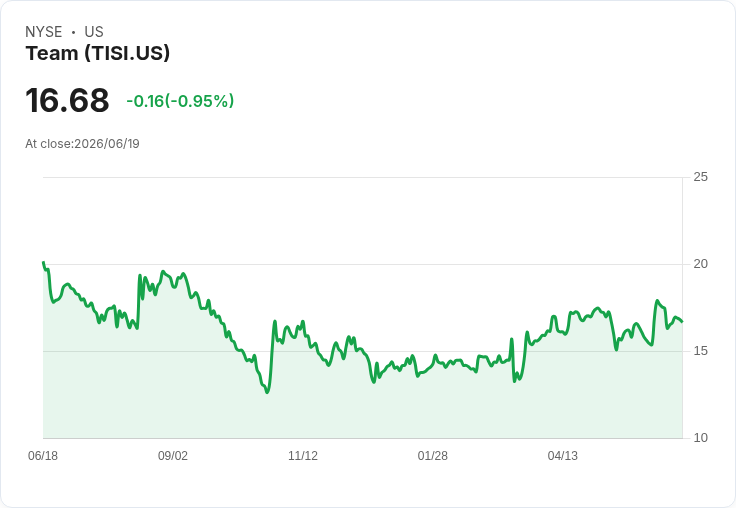Screen dimensions: 736x508
Task: Click the -0.16(-0.95%) change indicator
Action: [180, 101]
